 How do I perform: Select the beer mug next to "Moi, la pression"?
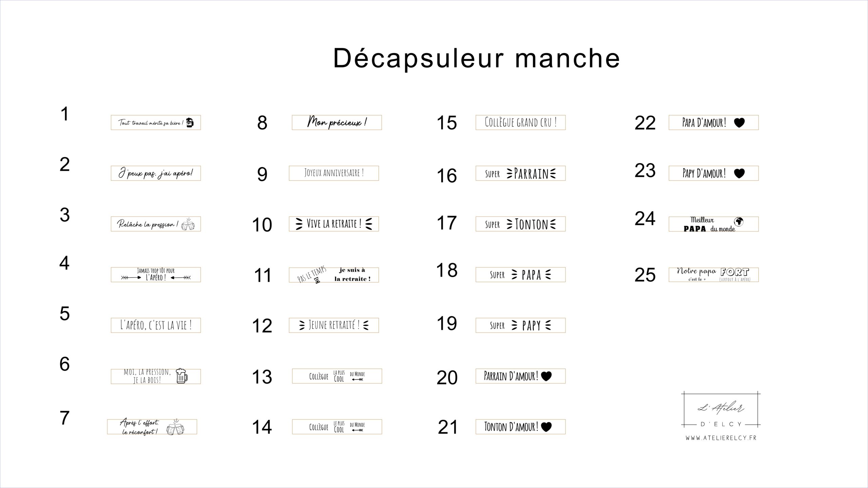182,376
